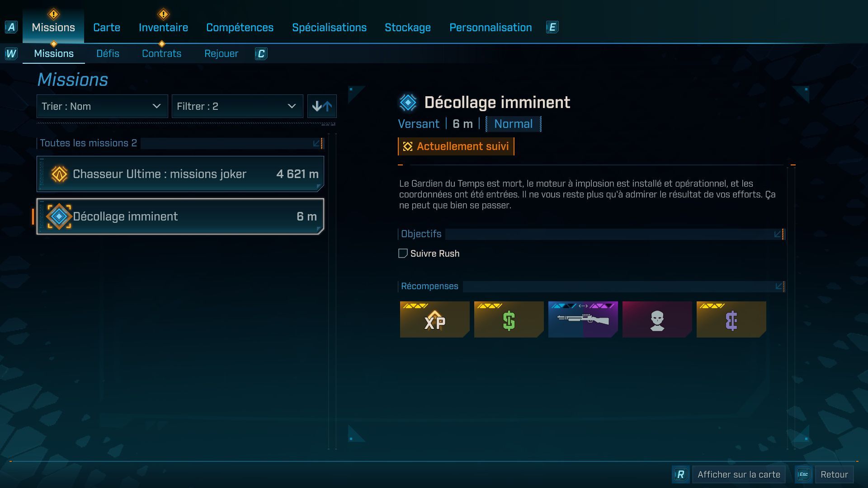Click the Chasseur Ultime mission icon
This screenshot has height=488, width=868.
coord(59,174)
